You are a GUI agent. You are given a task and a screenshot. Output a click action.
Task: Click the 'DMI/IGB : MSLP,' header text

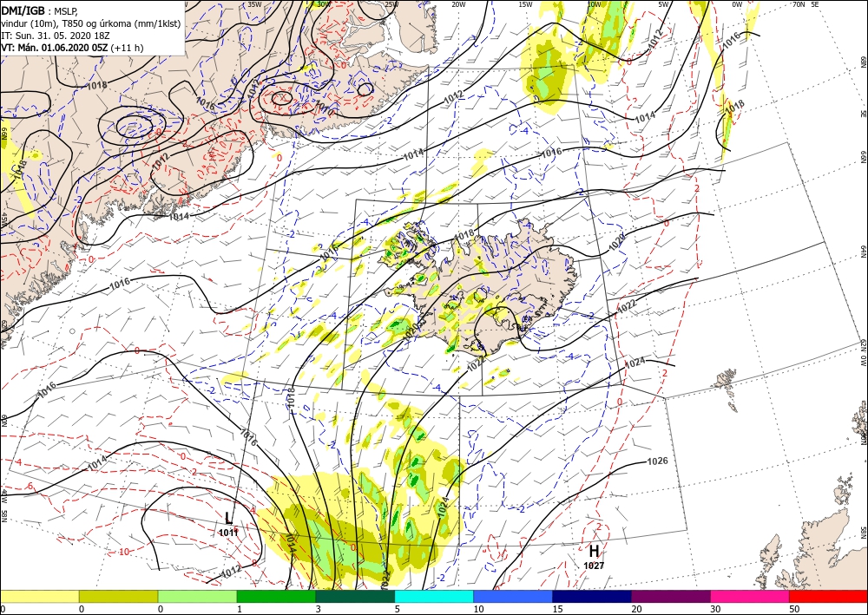(41, 10)
